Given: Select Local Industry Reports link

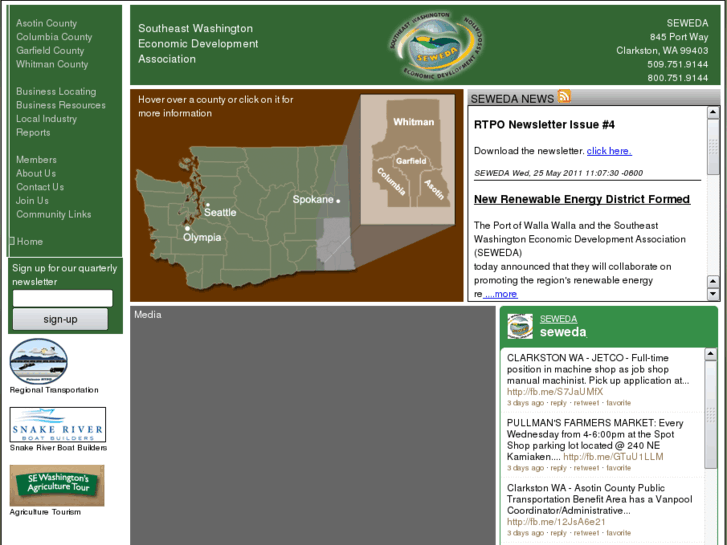Looking at the screenshot, I should (x=46, y=125).
